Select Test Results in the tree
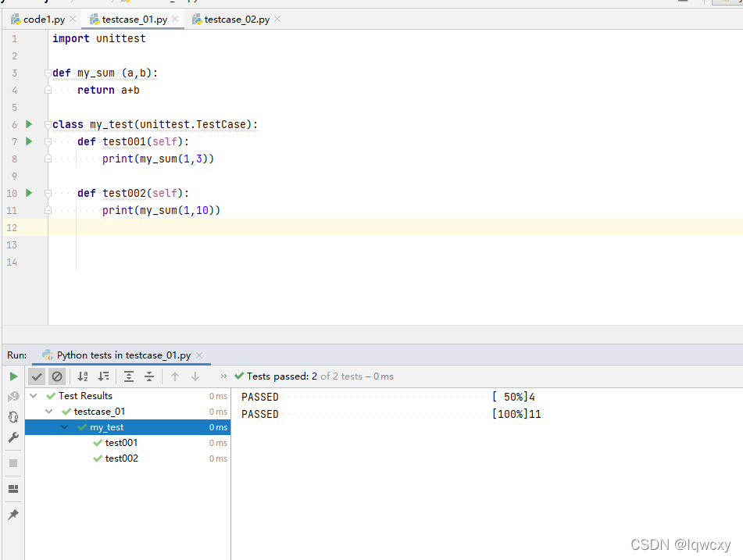This screenshot has height=560, width=743. (x=85, y=396)
